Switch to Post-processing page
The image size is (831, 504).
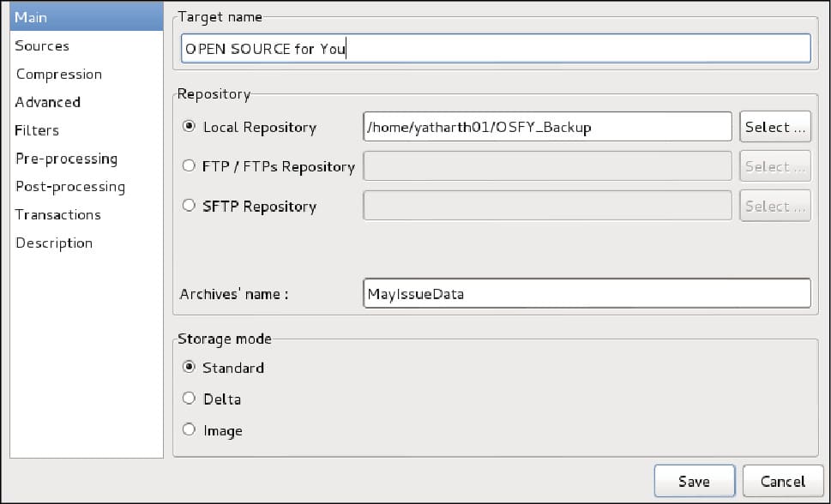coord(70,187)
